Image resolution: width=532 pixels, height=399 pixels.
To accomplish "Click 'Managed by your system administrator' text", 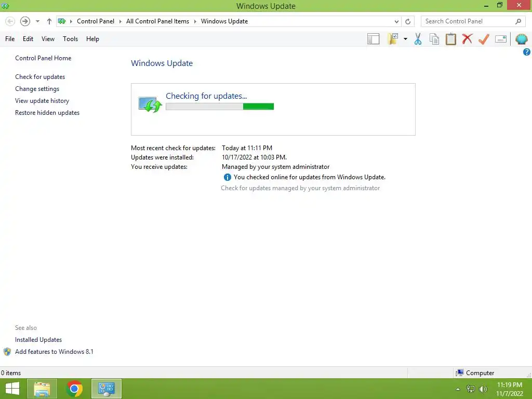I will tap(275, 167).
